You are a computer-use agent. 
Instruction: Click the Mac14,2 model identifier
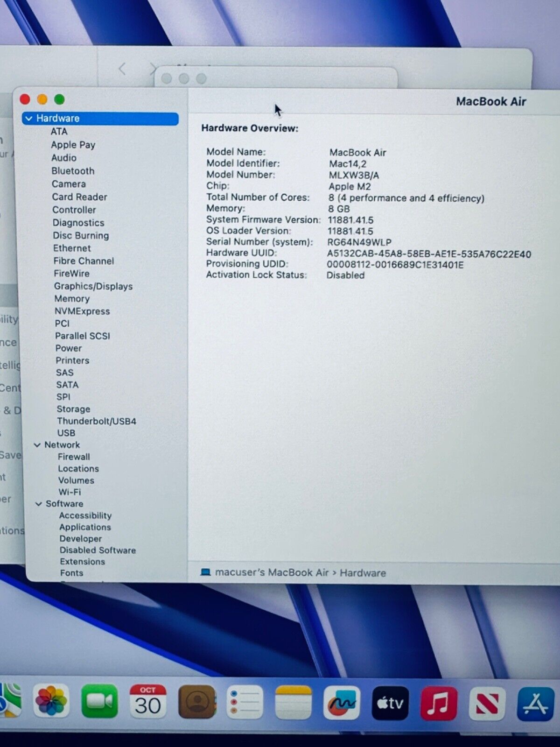[348, 164]
